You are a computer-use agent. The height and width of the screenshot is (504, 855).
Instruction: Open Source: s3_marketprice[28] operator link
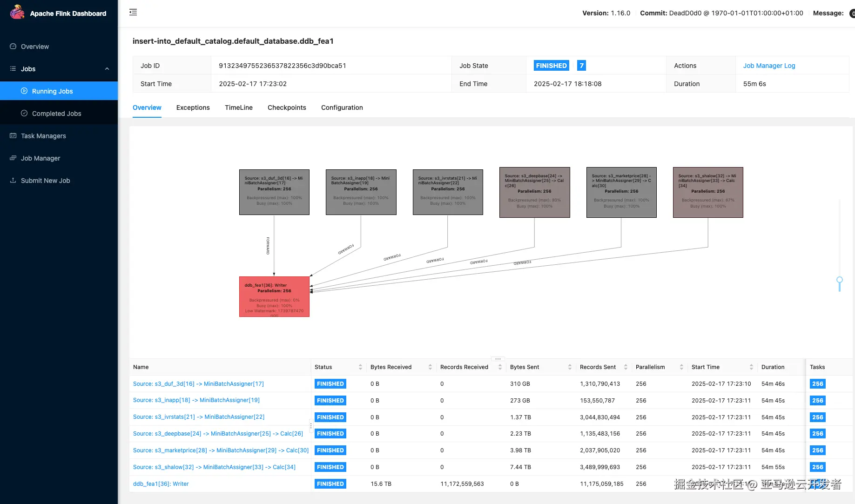[221, 450]
